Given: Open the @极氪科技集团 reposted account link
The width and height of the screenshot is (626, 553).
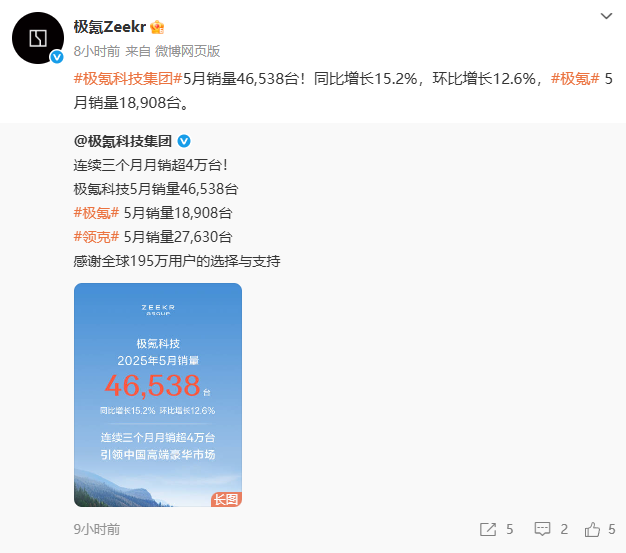Looking at the screenshot, I should point(123,141).
